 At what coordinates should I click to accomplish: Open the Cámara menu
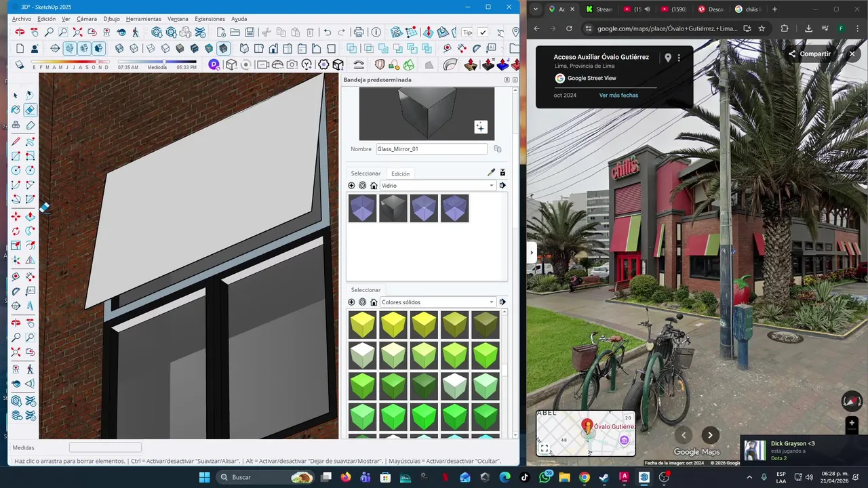[87, 19]
